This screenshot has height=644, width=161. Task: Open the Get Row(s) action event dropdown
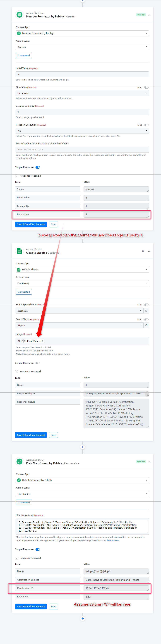click(x=82, y=283)
